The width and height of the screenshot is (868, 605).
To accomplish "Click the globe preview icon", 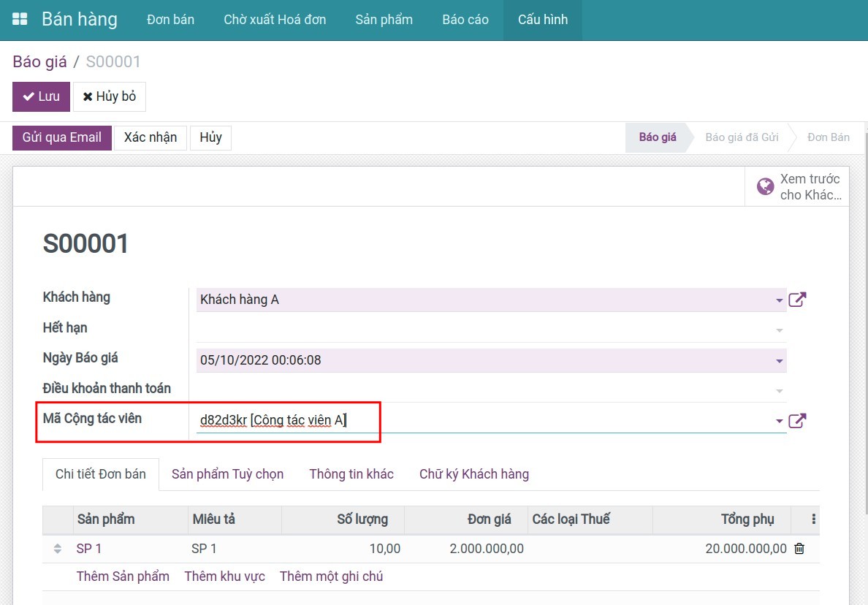I will 765,187.
